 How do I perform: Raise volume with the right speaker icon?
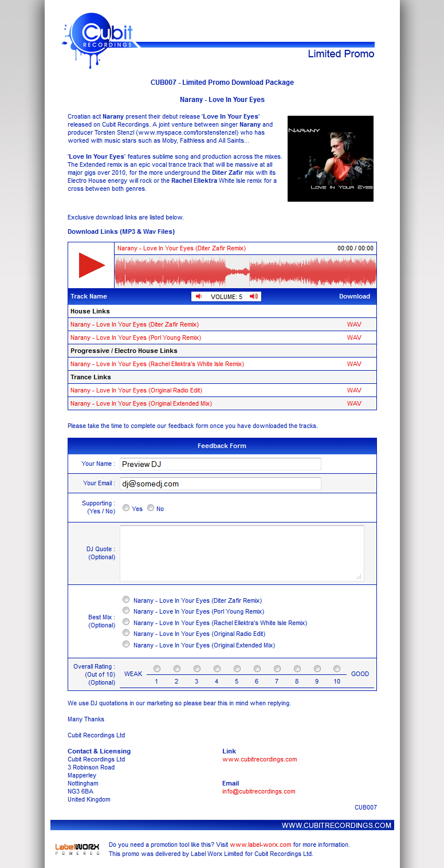253,296
